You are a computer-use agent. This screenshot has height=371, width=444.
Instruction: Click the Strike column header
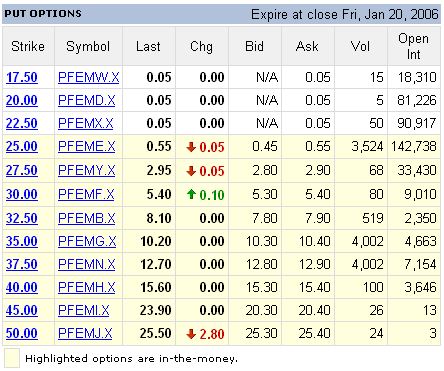click(x=28, y=46)
